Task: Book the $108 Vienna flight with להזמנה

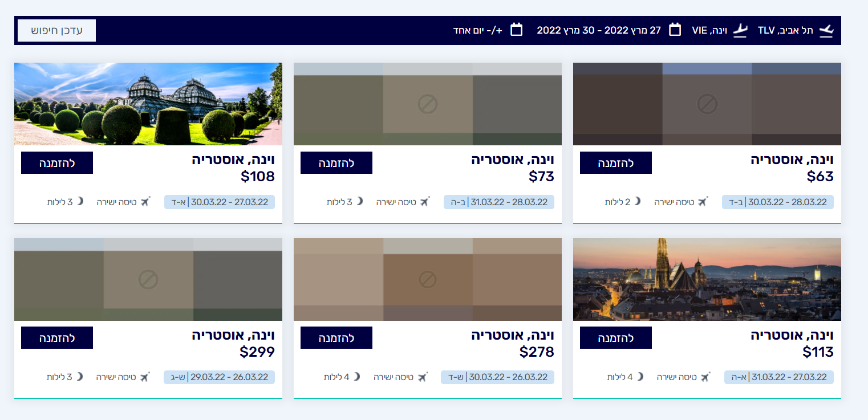Action: tap(57, 163)
